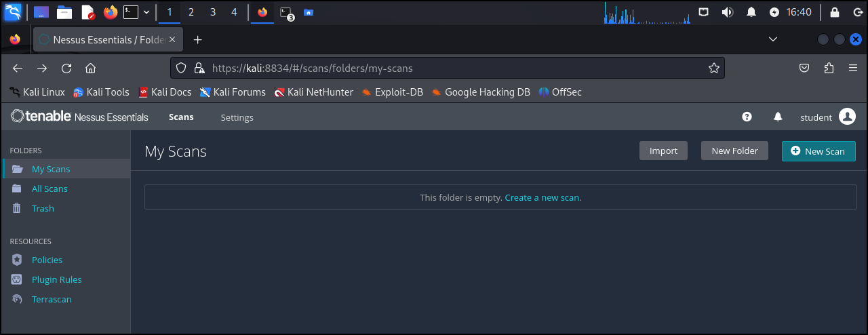Click the connection security padlock icon
The image size is (868, 335).
pos(199,68)
